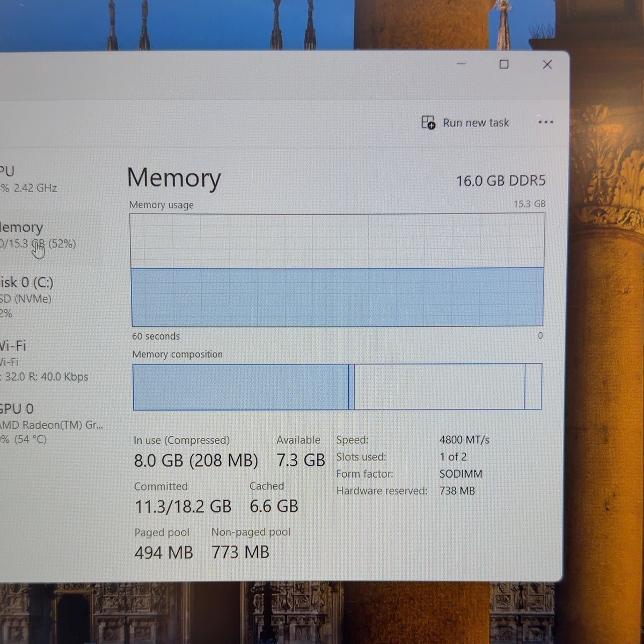Click the 60 seconds graph label
The image size is (644, 644).
point(156,336)
